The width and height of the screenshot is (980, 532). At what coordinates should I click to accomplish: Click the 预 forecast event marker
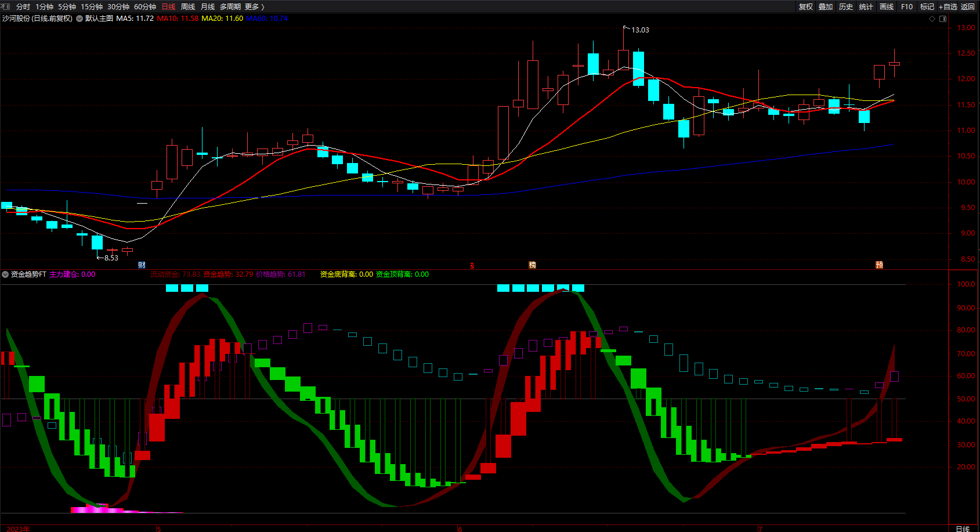879,265
